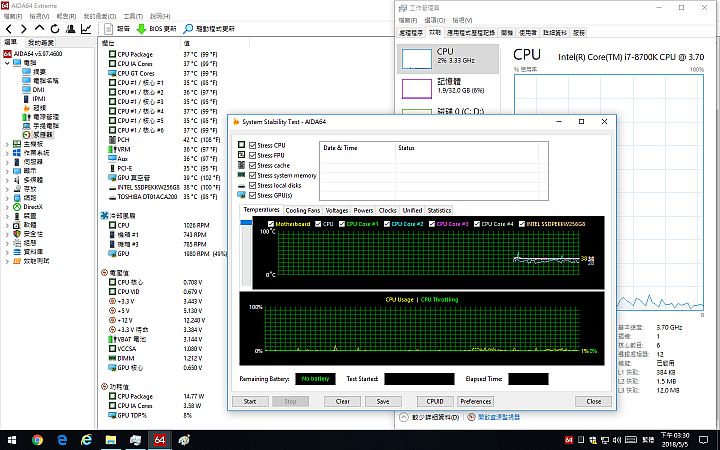Refresh the AIDA64 sensor readings
The width and height of the screenshot is (720, 450).
click(x=55, y=29)
